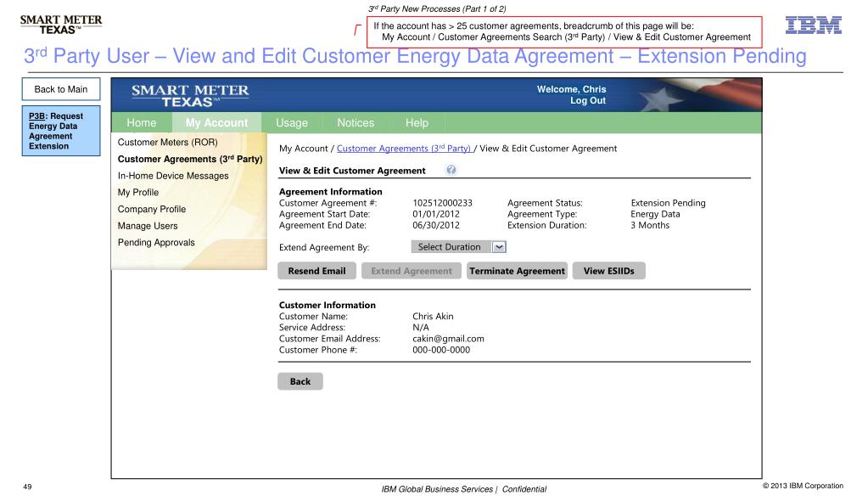Open P3B Request Energy Data Agreement Extension
The height and width of the screenshot is (501, 868).
click(x=61, y=131)
